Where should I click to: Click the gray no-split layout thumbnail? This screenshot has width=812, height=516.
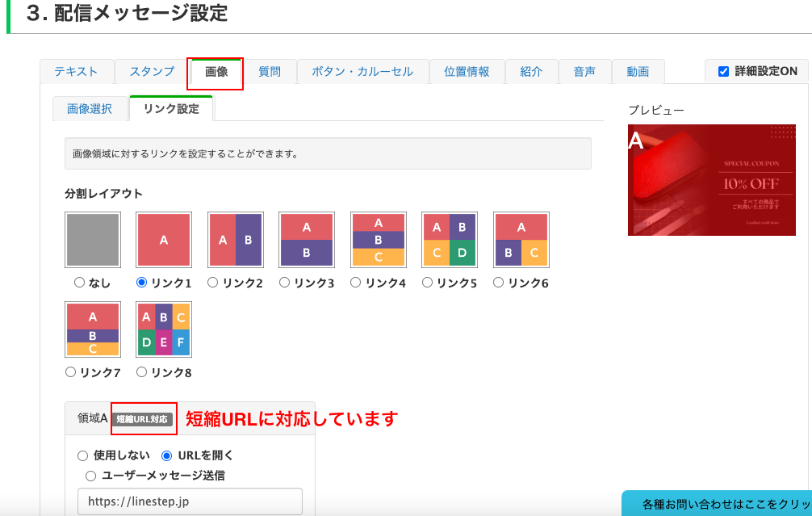pos(93,240)
